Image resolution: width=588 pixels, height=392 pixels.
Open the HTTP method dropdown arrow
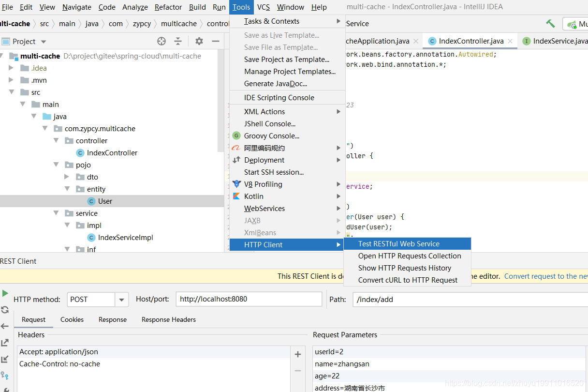click(122, 300)
